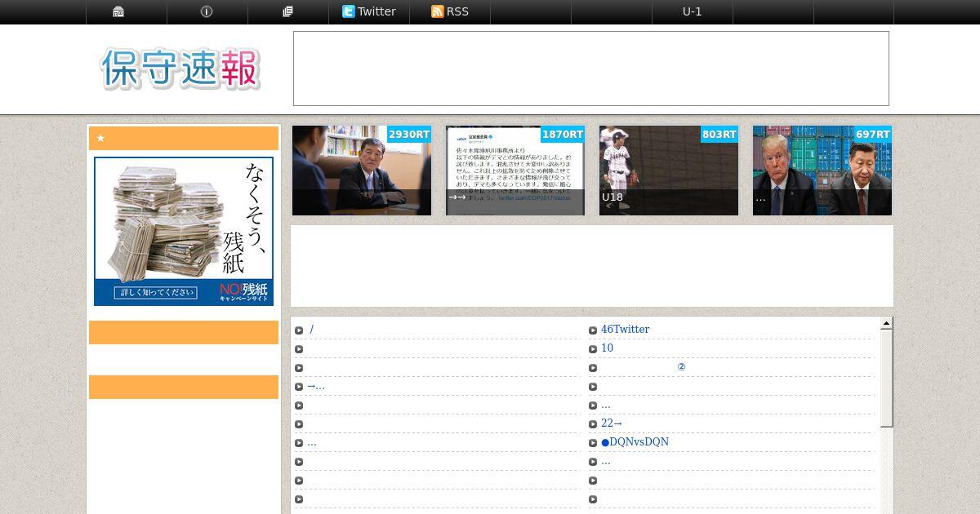Open the "10" headline link
This screenshot has width=980, height=514.
pyautogui.click(x=607, y=348)
